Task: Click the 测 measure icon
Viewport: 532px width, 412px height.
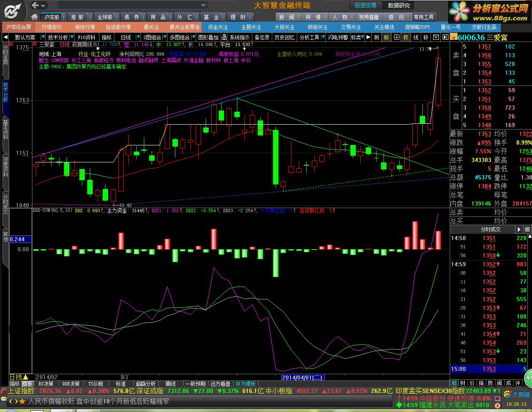Action: (376, 37)
